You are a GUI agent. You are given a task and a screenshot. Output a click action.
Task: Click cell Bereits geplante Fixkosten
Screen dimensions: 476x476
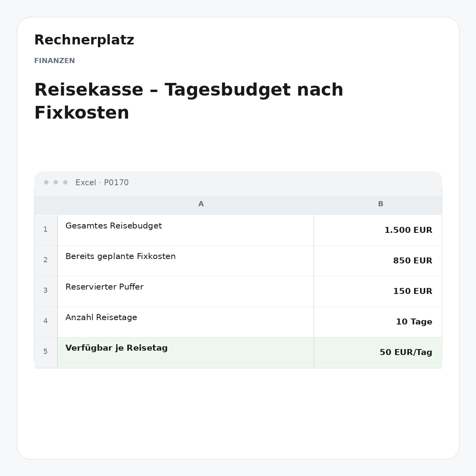186,261
